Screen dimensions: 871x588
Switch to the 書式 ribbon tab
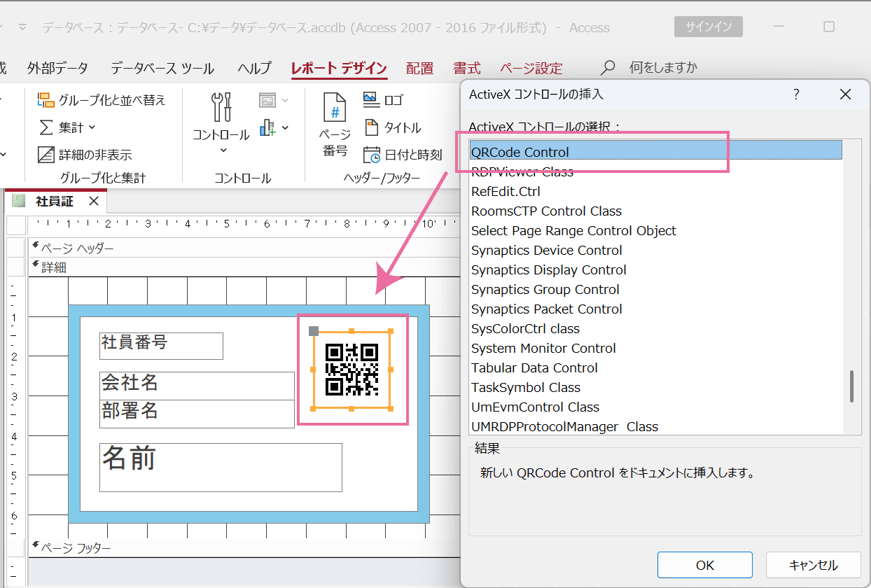pyautogui.click(x=466, y=68)
